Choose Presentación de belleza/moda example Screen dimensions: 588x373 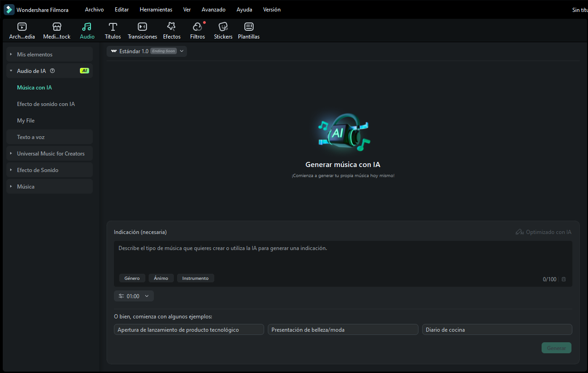pos(343,329)
